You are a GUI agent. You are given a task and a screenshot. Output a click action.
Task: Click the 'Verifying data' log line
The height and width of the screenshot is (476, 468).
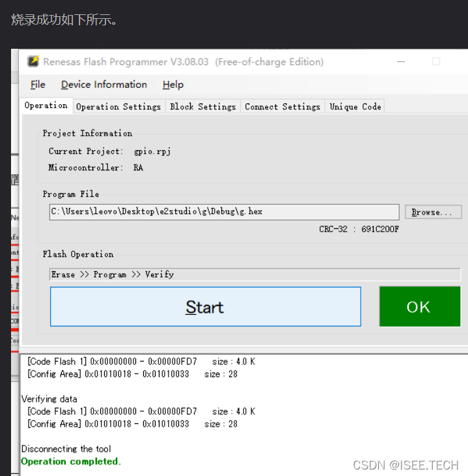49,399
